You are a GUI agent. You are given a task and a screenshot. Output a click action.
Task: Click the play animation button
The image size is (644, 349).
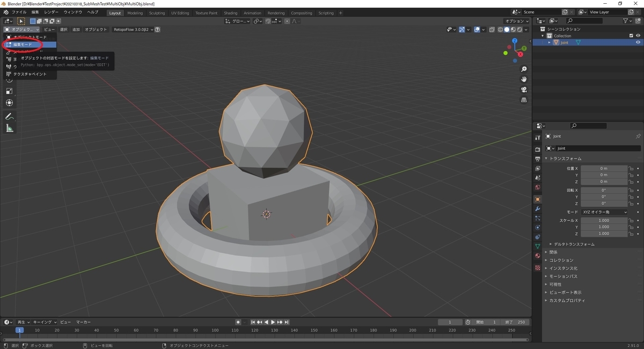tap(273, 322)
